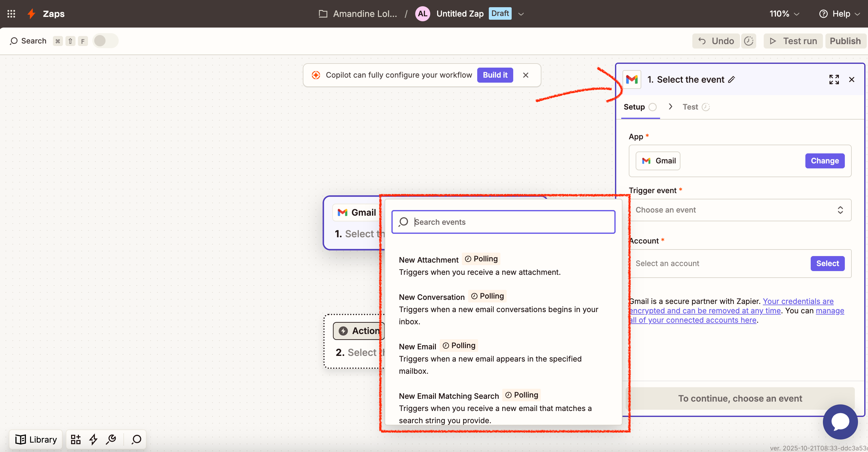Image resolution: width=868 pixels, height=452 pixels.
Task: Click the Gmail chip in the App field
Action: pos(658,161)
